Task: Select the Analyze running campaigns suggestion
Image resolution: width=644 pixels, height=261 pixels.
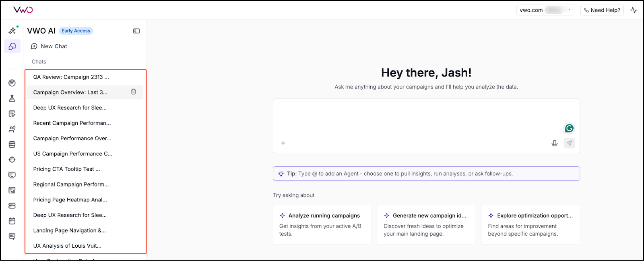Action: tap(322, 224)
